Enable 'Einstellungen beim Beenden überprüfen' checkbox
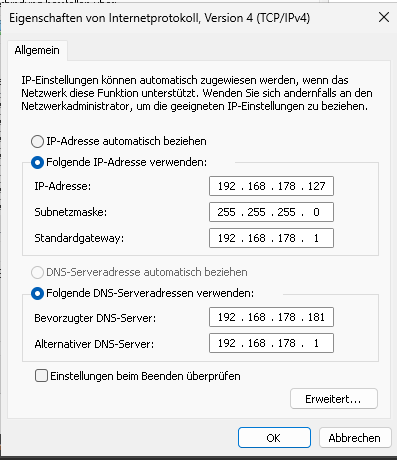 (41, 376)
